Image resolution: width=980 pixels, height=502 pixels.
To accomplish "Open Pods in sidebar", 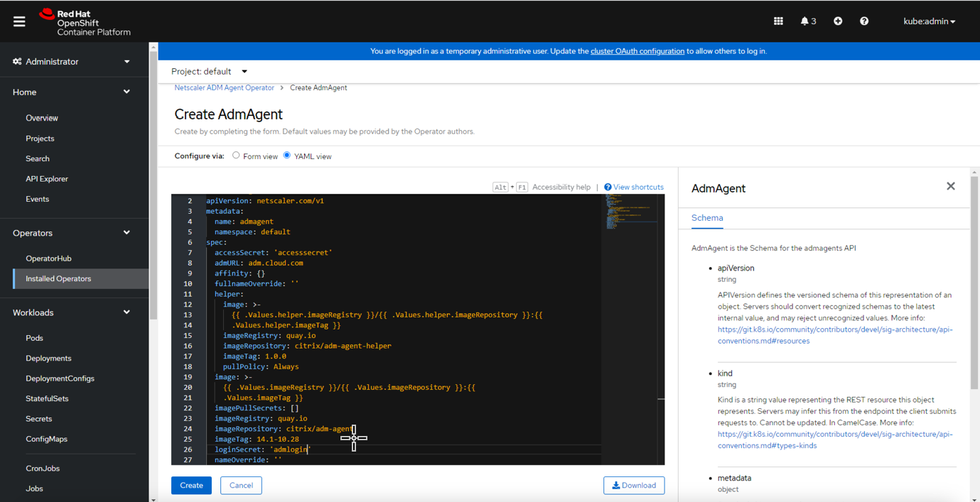I will 34,338.
